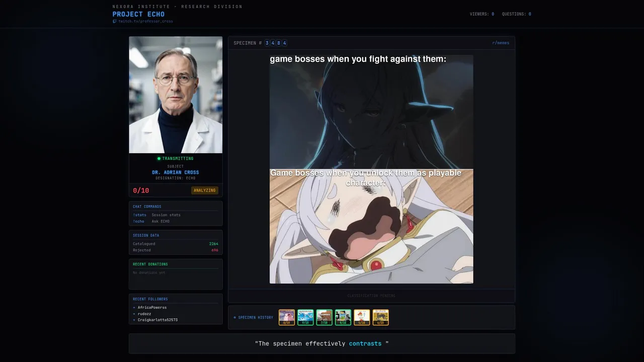Click the 0/10 score readout
Image resolution: width=644 pixels, height=362 pixels.
point(141,191)
